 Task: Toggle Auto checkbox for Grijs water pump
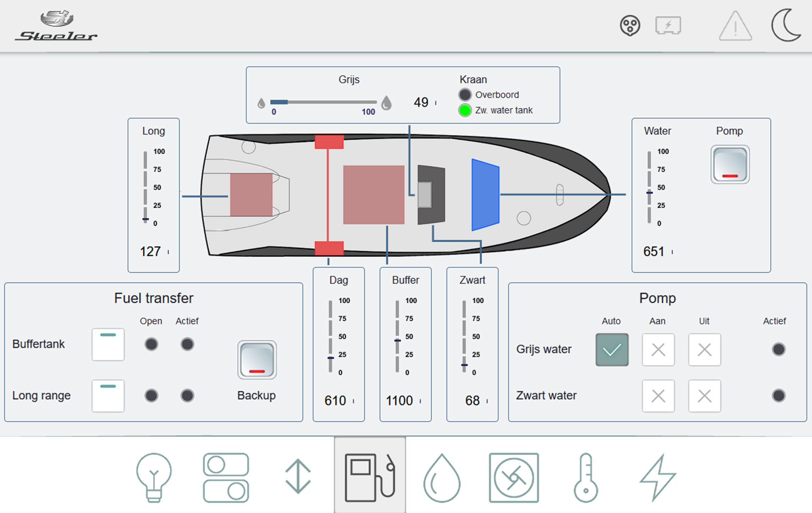[612, 349]
